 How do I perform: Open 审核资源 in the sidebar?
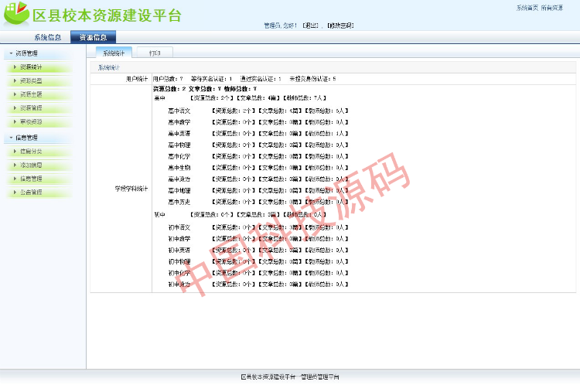tap(39, 121)
